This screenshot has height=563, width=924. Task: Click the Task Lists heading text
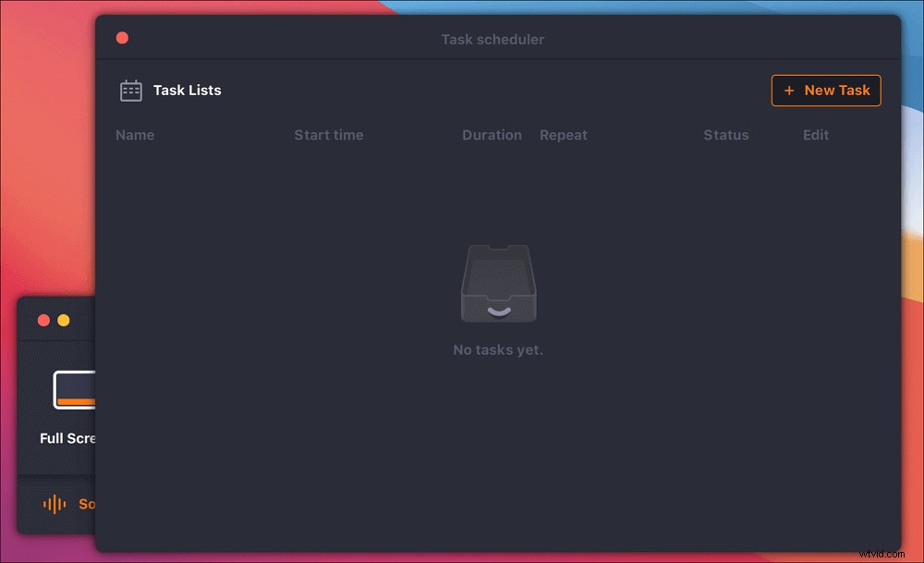pos(188,91)
